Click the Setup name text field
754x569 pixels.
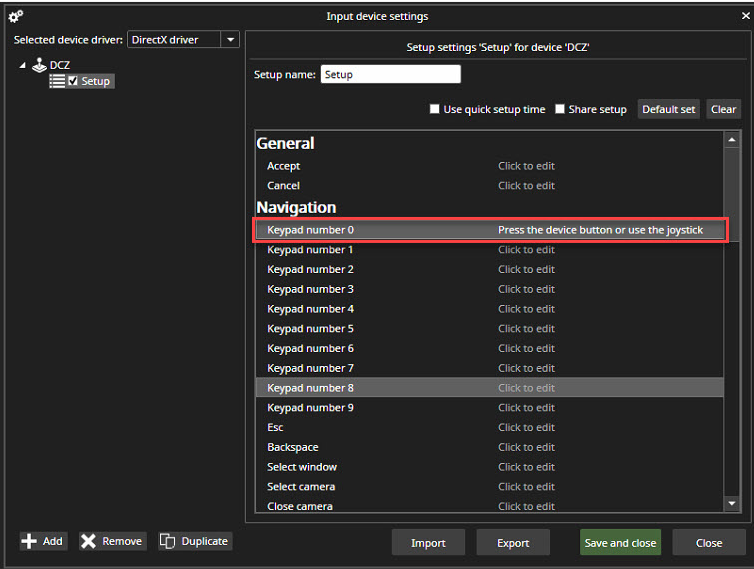(x=390, y=75)
